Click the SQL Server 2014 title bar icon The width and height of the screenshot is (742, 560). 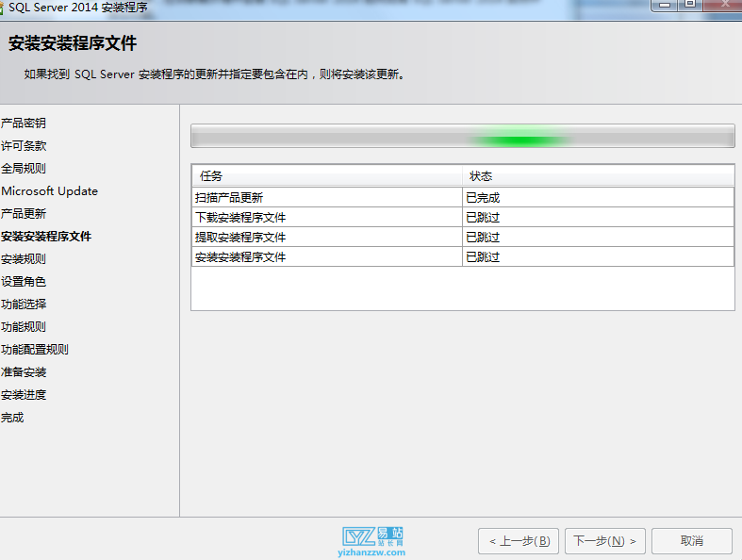[x=2, y=8]
